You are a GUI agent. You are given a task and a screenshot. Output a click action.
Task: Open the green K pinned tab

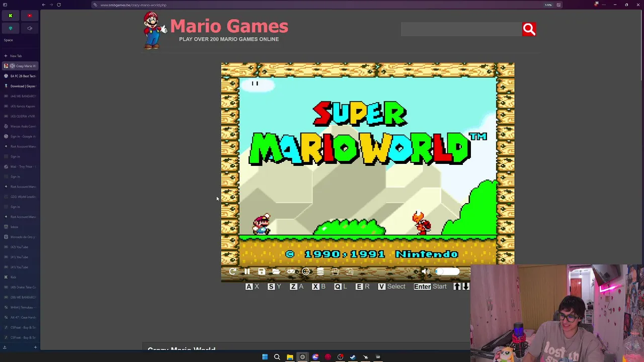tap(10, 16)
